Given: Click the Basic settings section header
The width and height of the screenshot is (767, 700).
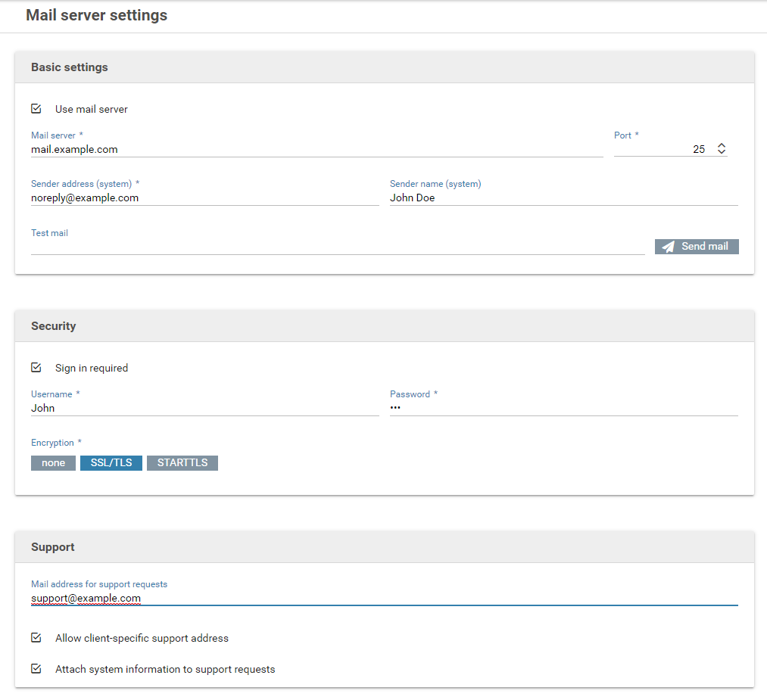Looking at the screenshot, I should (385, 67).
